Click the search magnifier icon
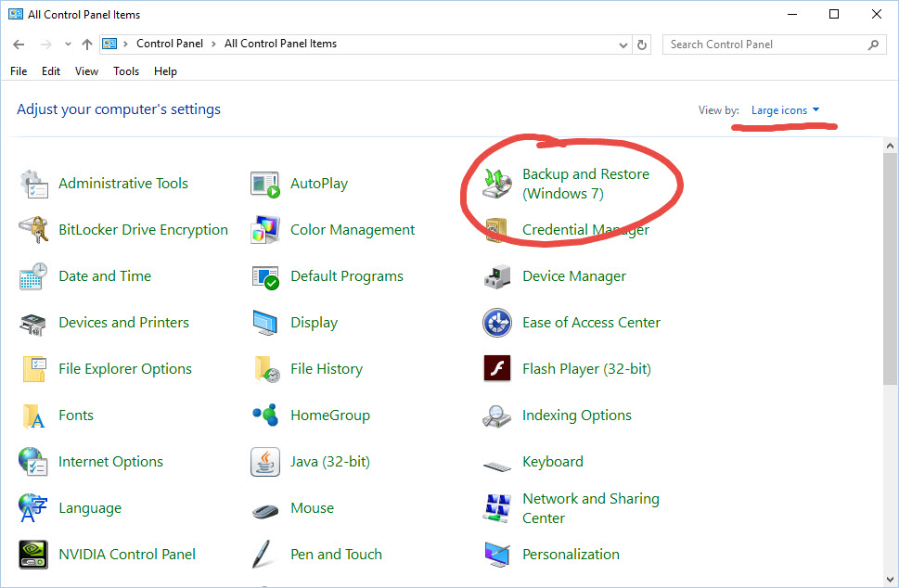The height and width of the screenshot is (588, 899). (873, 45)
